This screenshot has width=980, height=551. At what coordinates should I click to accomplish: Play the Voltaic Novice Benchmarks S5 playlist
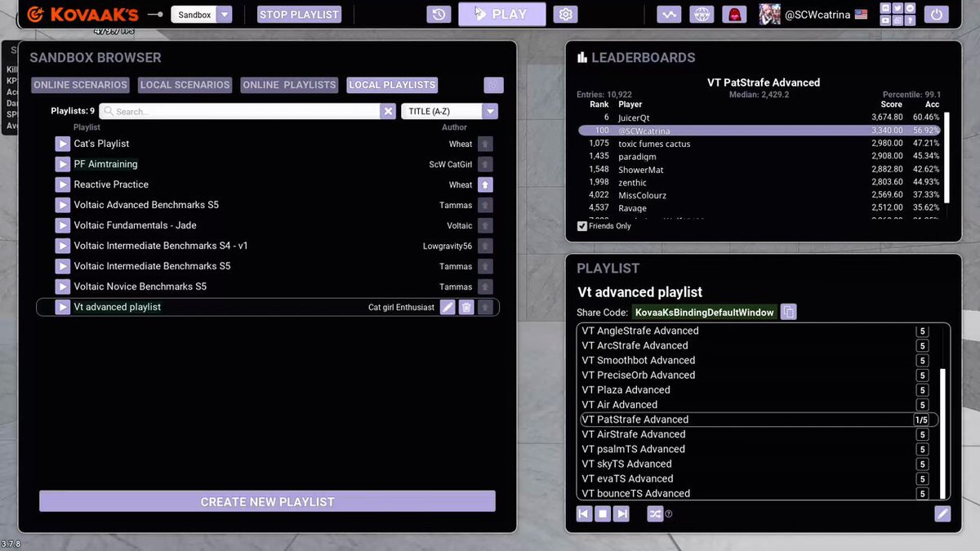tap(63, 287)
